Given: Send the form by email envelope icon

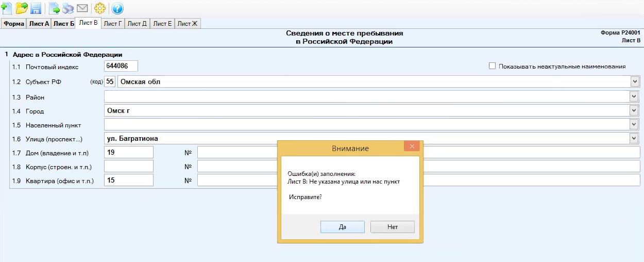Looking at the screenshot, I should pos(82,8).
